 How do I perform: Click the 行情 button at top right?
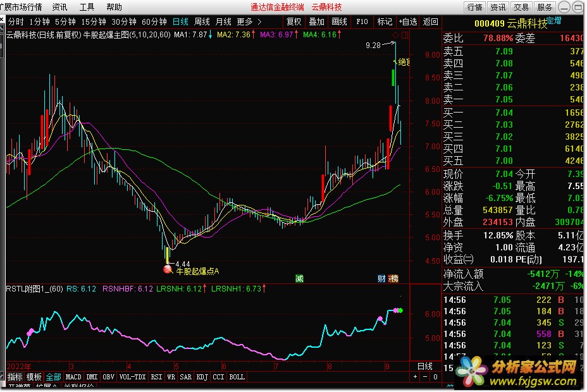pyautogui.click(x=474, y=7)
